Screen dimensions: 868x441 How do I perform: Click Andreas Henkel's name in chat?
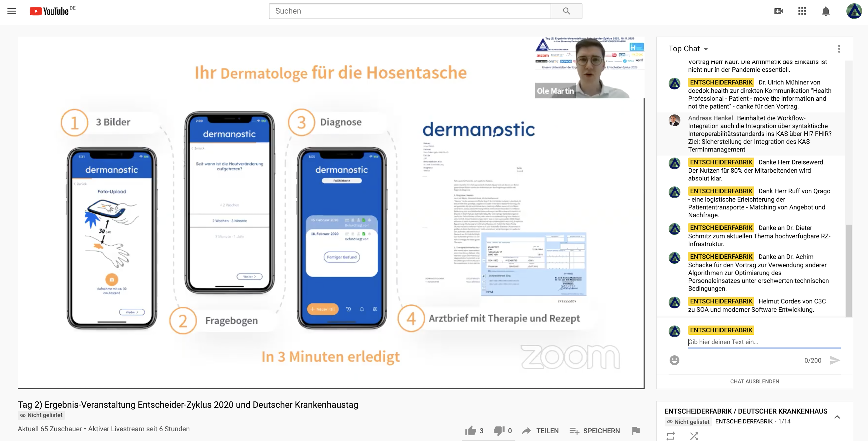point(710,118)
